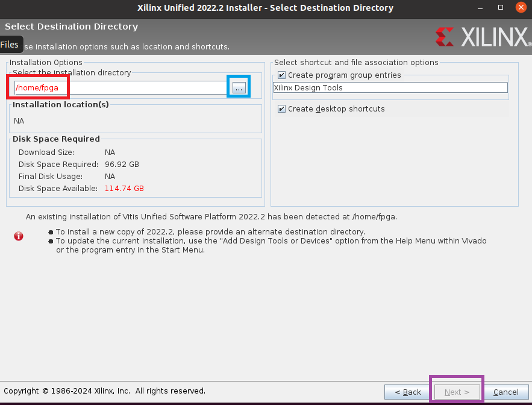Image resolution: width=532 pixels, height=405 pixels.
Task: Toggle Create desktop shortcuts checkbox
Action: tap(281, 108)
